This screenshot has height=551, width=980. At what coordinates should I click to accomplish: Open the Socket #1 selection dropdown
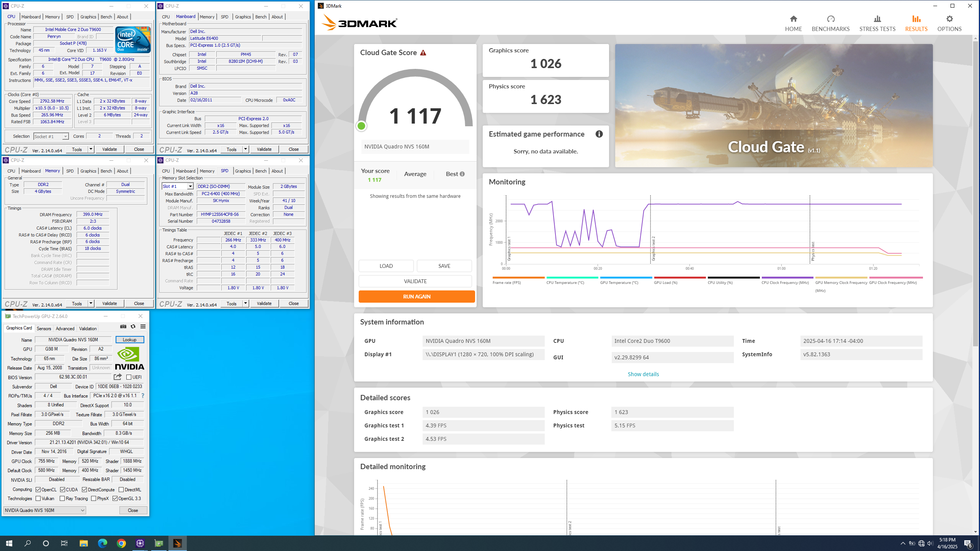[51, 137]
